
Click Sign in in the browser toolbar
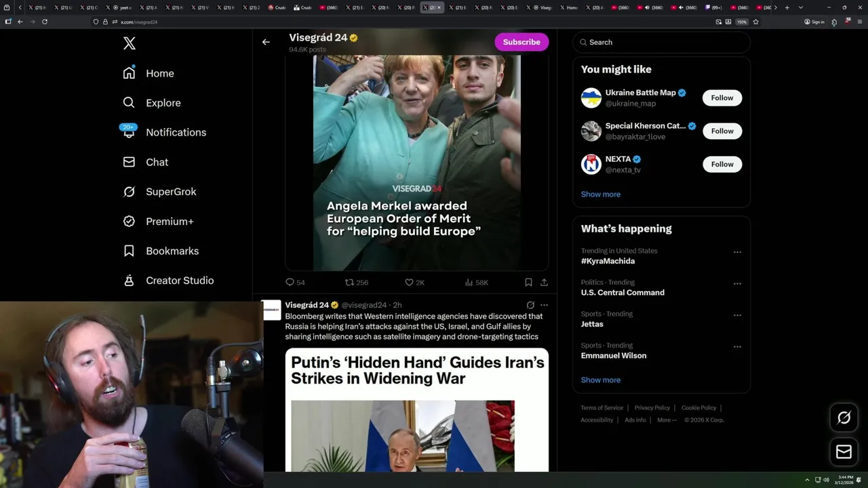click(x=814, y=22)
